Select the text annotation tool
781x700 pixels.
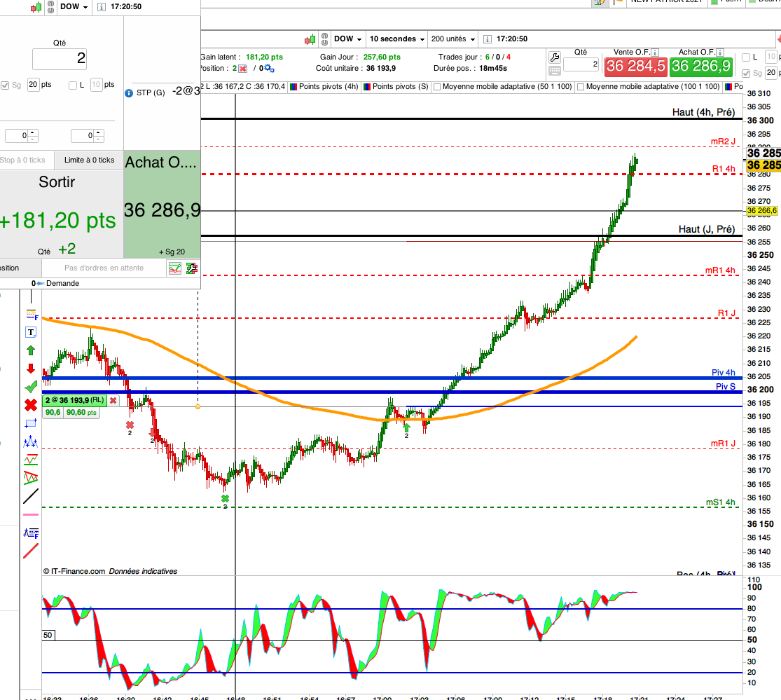pos(31,332)
